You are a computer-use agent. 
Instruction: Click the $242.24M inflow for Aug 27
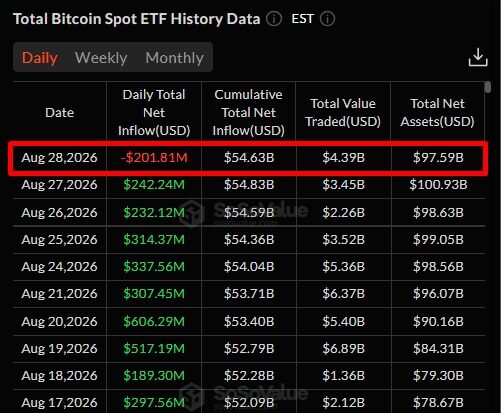click(154, 185)
